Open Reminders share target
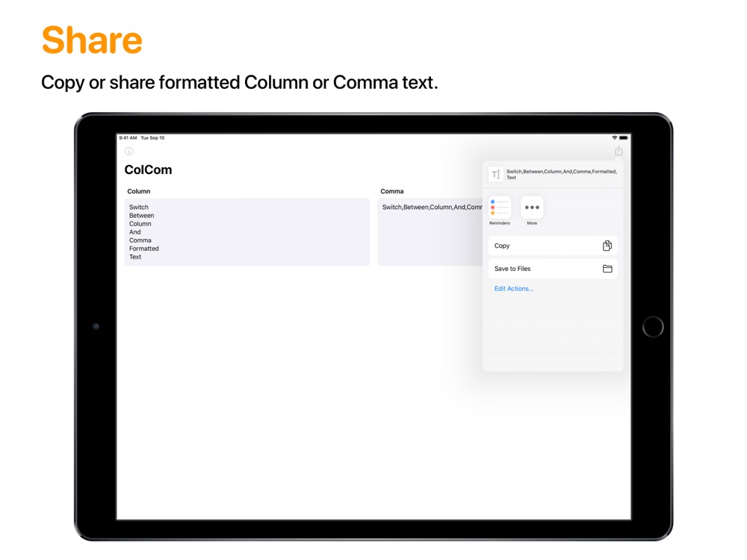This screenshot has width=747, height=560. pos(499,211)
